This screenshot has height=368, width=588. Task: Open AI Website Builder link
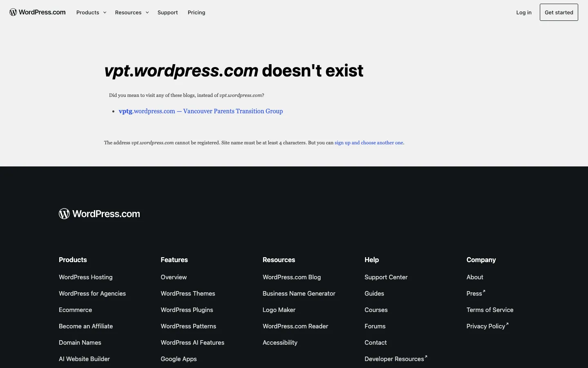[x=85, y=359]
